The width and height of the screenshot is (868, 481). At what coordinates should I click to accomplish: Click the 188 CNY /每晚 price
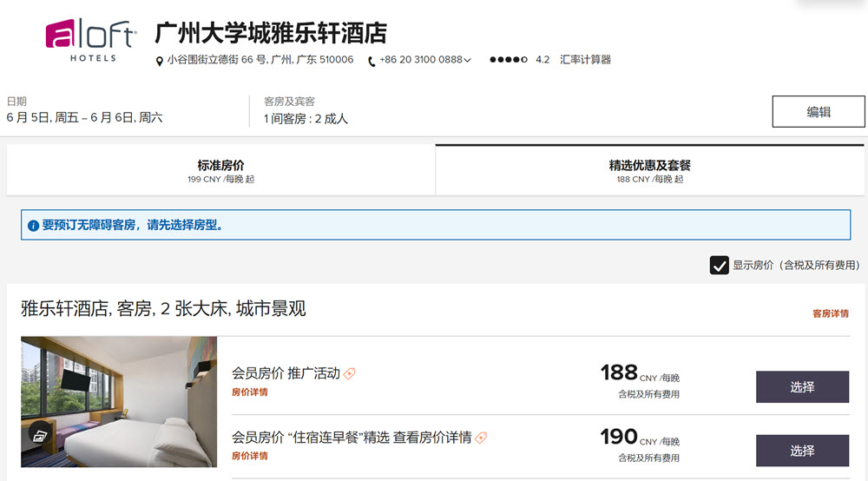coord(640,373)
